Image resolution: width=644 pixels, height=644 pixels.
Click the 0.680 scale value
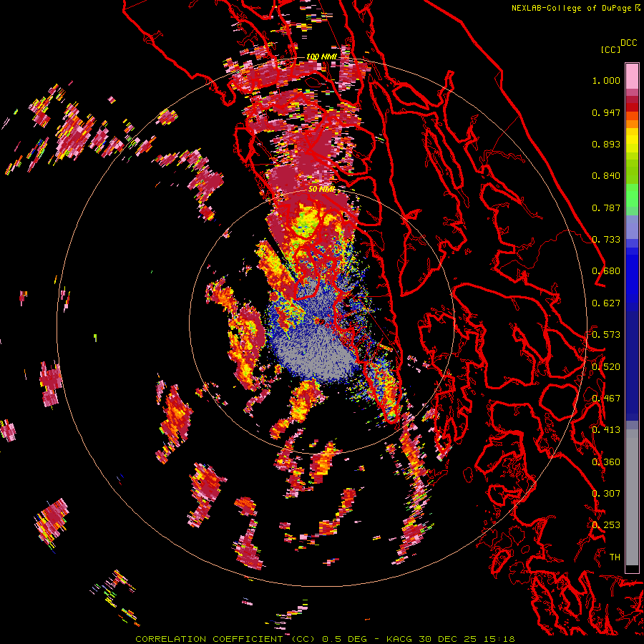pyautogui.click(x=606, y=271)
